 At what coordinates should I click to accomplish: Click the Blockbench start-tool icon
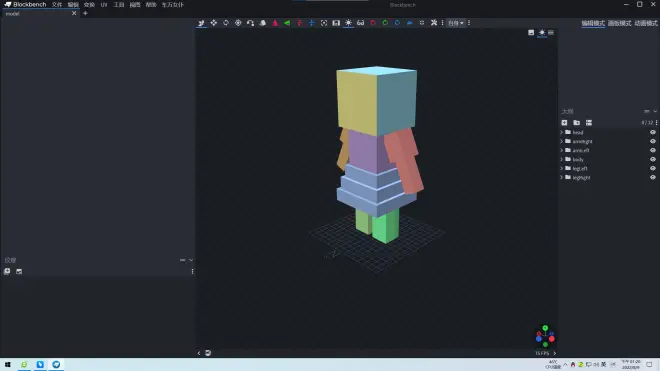(201, 23)
